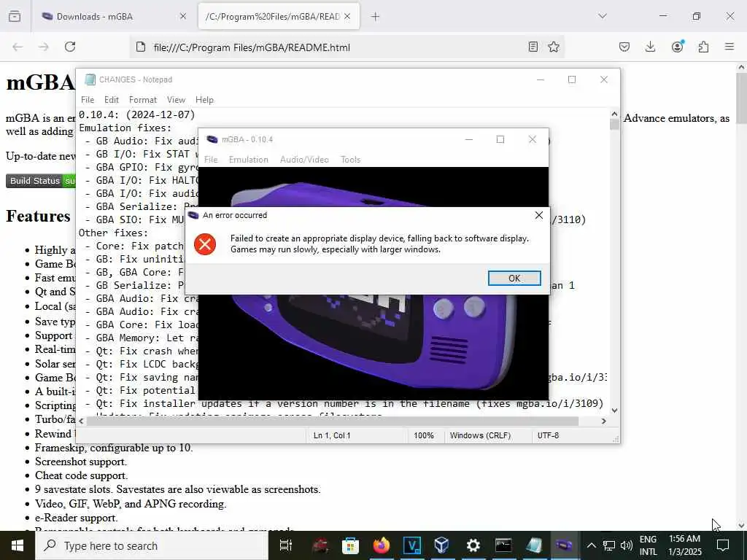The image size is (747, 560).
Task: Open the clock showing 1:56 AM
Action: (684, 545)
